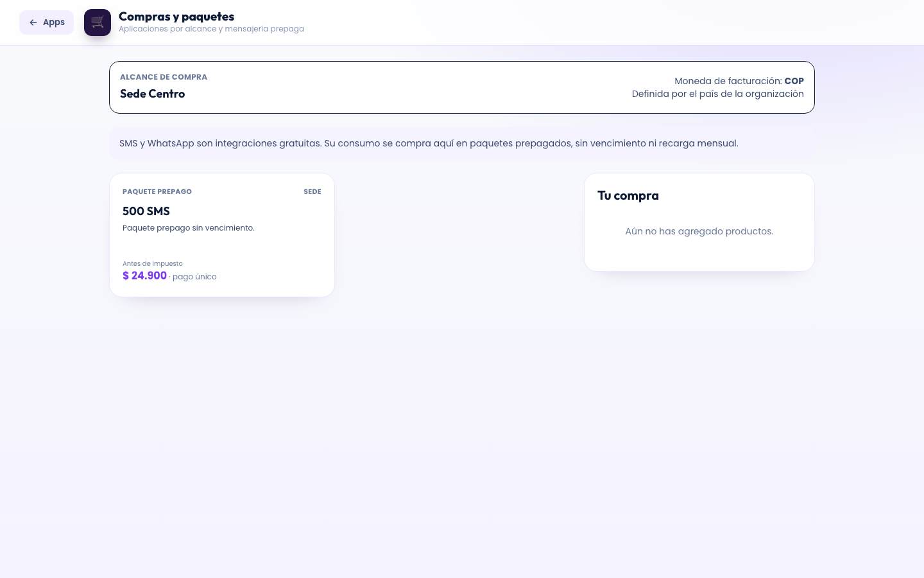Click the $ 24.900 price value
Viewport: 924px width, 578px height.
(x=144, y=276)
